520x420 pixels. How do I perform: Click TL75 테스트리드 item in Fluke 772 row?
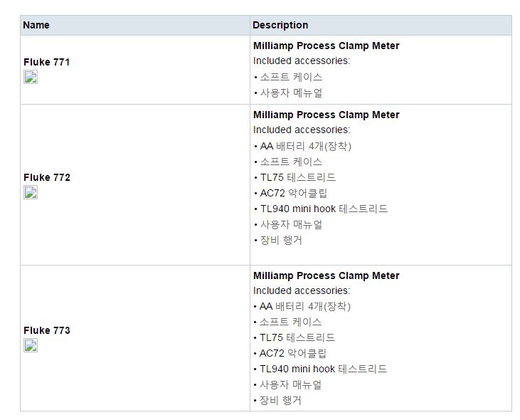click(x=298, y=177)
